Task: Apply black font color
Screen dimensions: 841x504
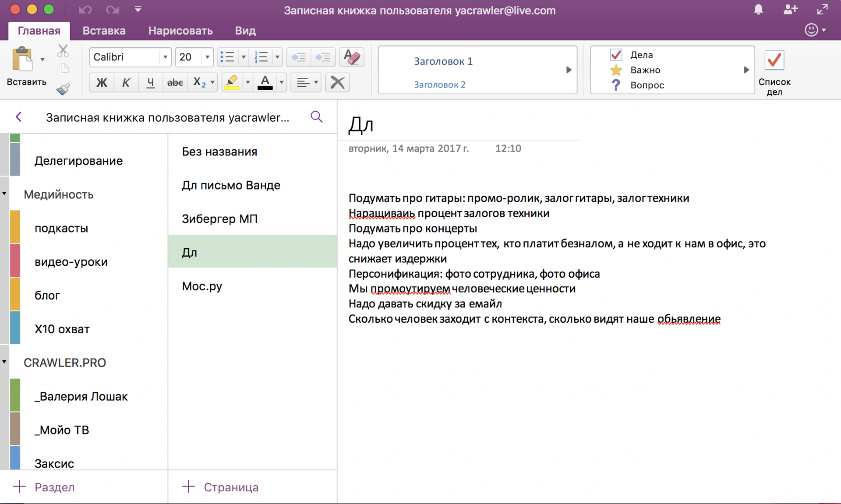Action: click(x=265, y=82)
